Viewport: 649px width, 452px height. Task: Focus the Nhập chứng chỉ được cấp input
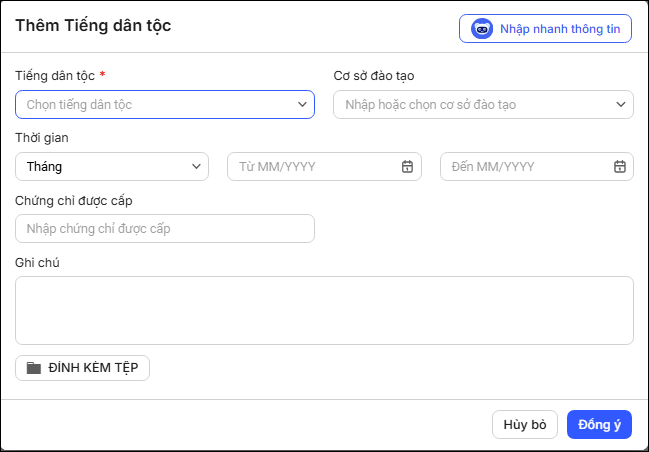click(x=165, y=228)
